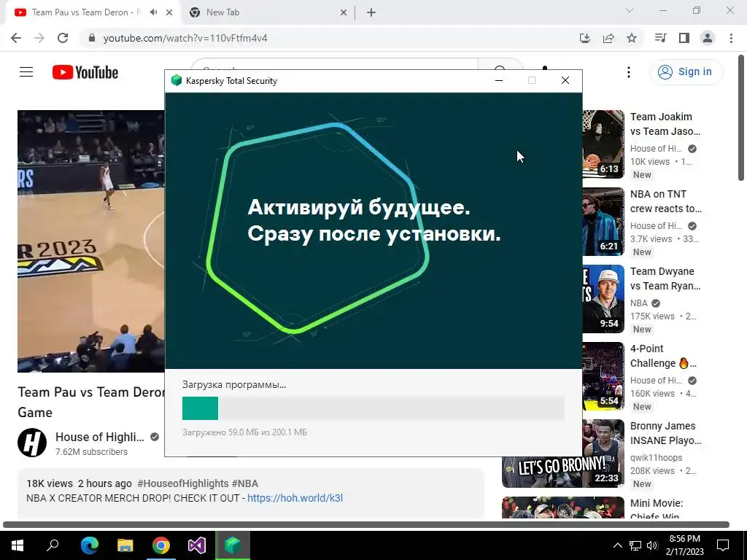The width and height of the screenshot is (747, 560).
Task: Show hidden tray icons chevron
Action: (x=617, y=545)
